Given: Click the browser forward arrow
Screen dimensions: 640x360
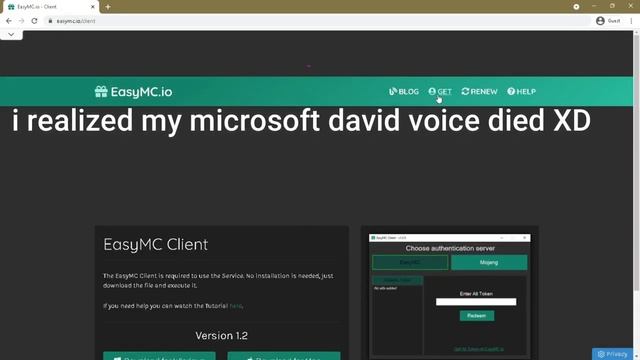Looking at the screenshot, I should tap(21, 21).
